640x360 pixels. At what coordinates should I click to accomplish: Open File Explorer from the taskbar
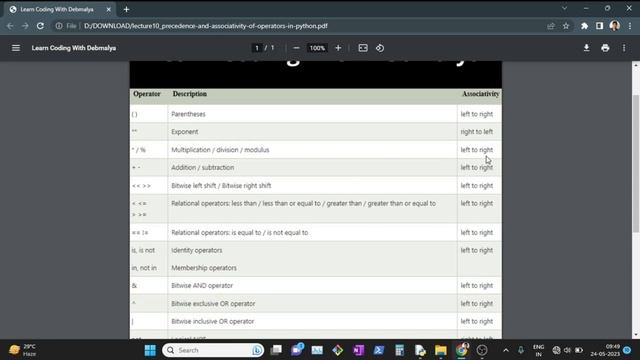click(441, 350)
